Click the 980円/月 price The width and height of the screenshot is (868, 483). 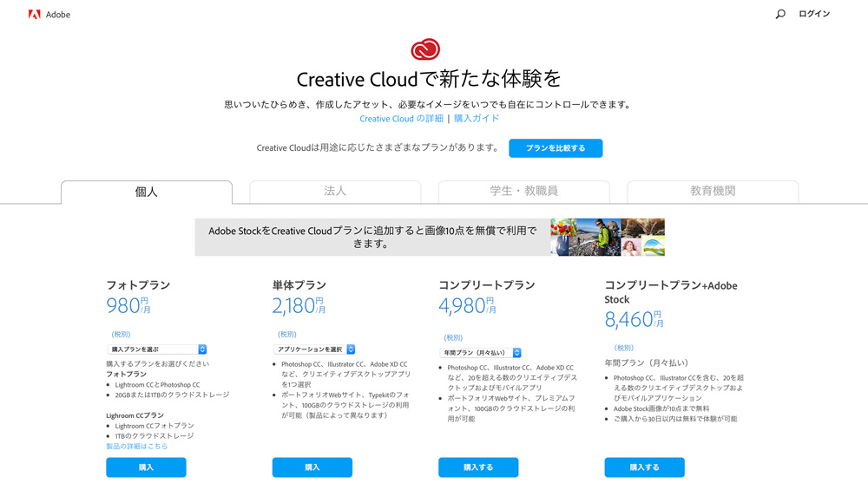(128, 305)
